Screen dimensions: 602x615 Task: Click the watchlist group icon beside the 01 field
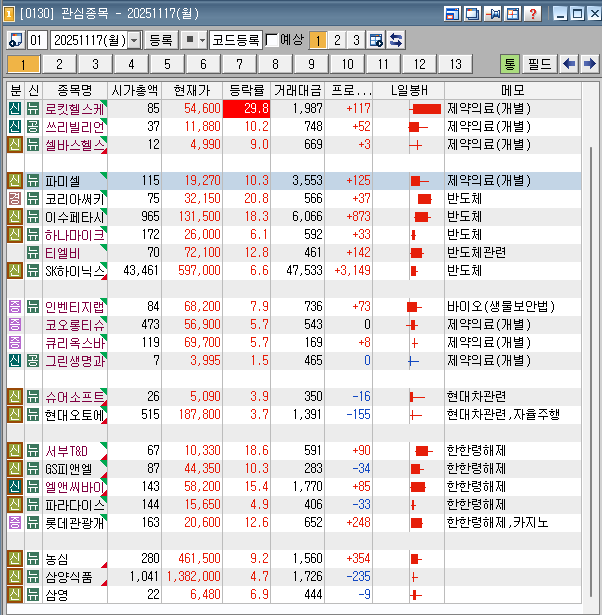tap(16, 40)
